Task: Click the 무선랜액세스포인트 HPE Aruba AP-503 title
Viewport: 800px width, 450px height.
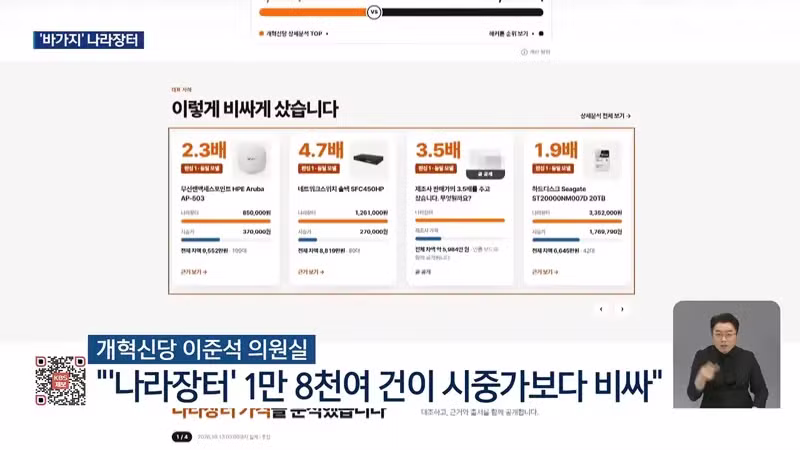Action: tap(222, 193)
